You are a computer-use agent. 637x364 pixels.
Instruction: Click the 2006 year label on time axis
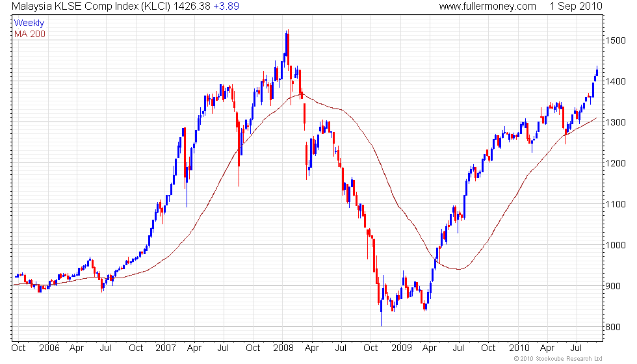pyautogui.click(x=49, y=348)
